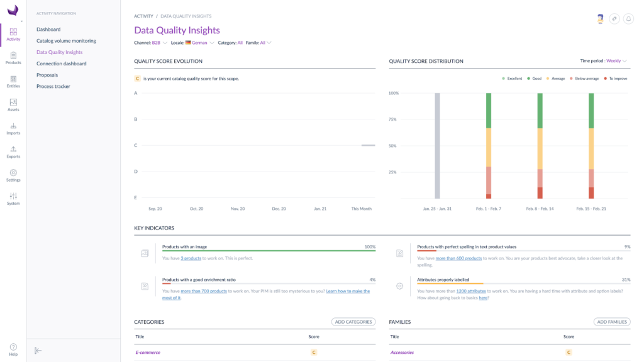Go to Assets in sidebar
This screenshot has height=362, width=644.
click(13, 104)
